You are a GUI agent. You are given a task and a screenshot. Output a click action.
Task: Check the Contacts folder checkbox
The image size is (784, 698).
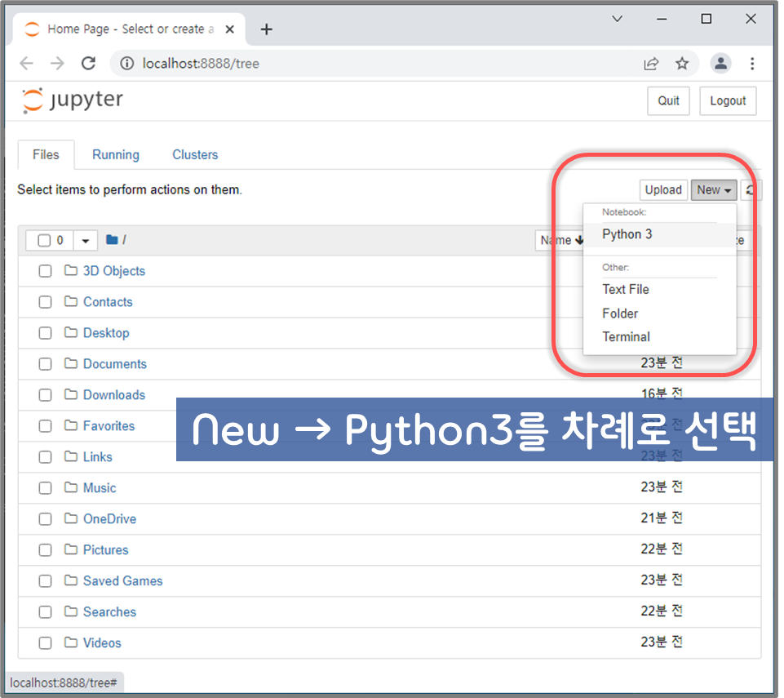pyautogui.click(x=46, y=302)
